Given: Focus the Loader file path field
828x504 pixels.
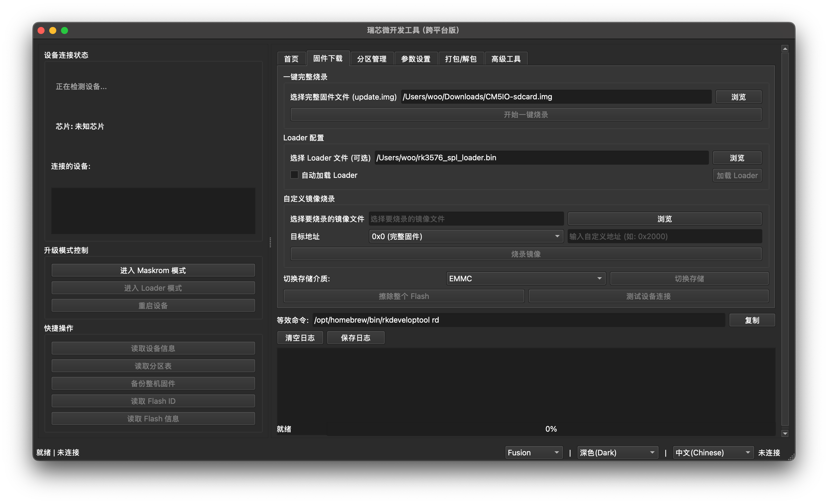Looking at the screenshot, I should point(541,158).
